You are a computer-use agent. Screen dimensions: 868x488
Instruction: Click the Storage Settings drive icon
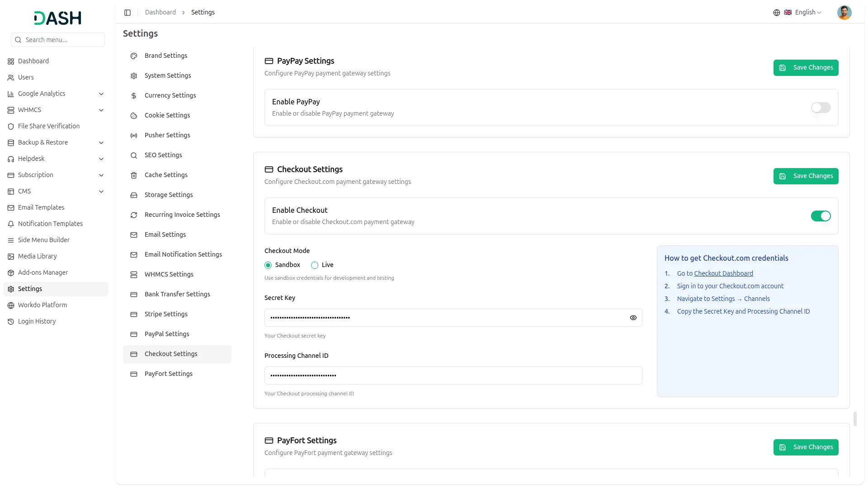[134, 195]
